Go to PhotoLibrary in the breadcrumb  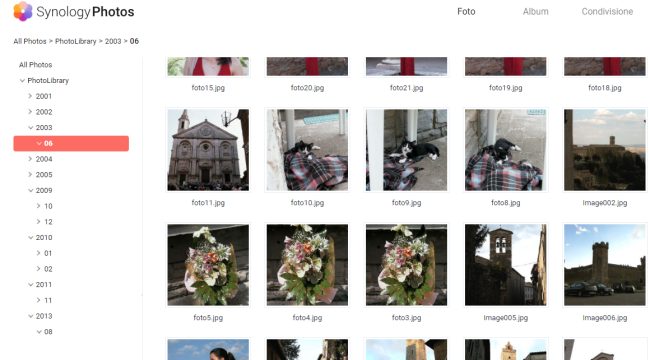point(75,41)
